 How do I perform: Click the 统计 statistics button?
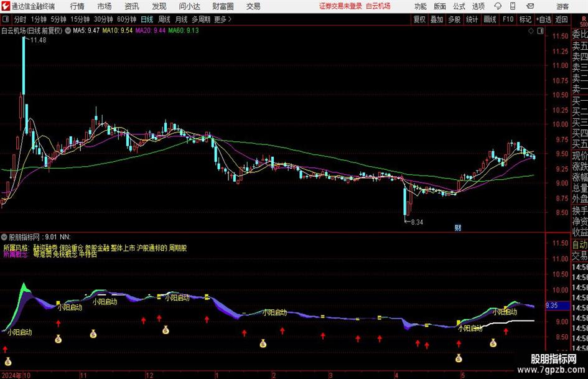(x=472, y=19)
